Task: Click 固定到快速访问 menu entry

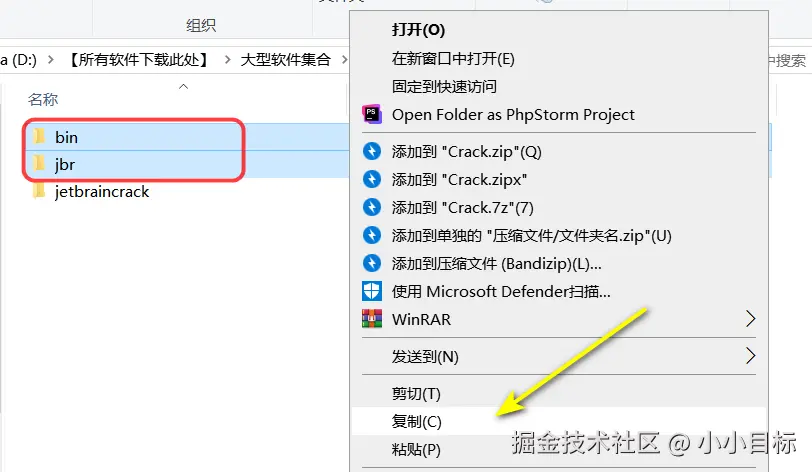Action: coord(444,87)
